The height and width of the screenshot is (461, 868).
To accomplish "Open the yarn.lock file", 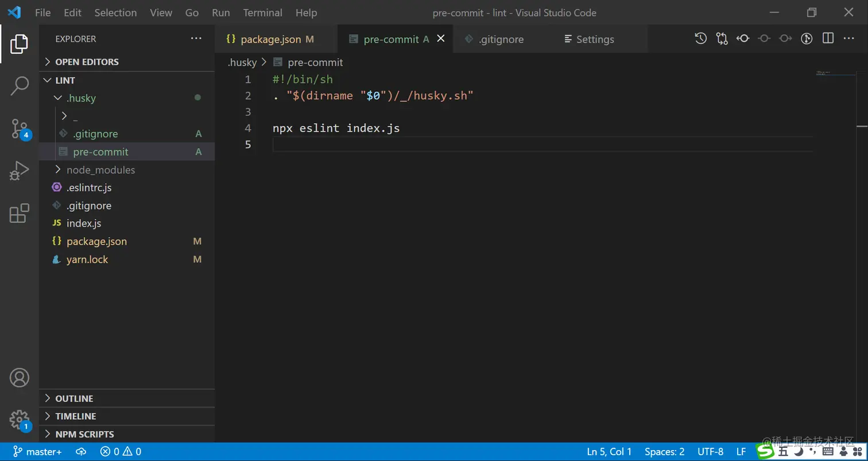I will click(127, 259).
